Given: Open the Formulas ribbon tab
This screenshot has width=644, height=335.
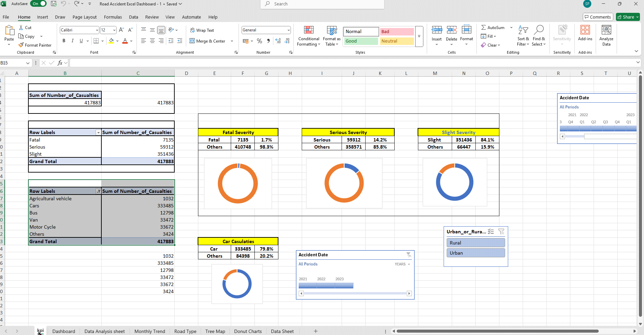Looking at the screenshot, I should tap(113, 17).
